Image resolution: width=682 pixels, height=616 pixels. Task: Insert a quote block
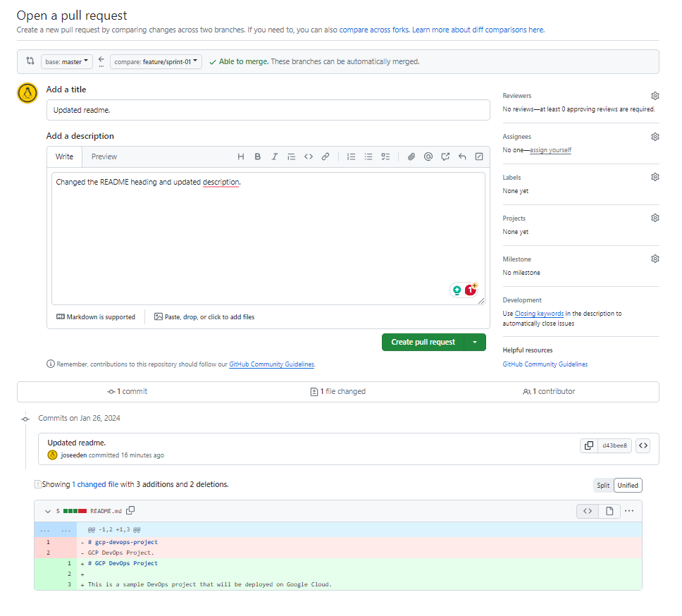pos(292,156)
